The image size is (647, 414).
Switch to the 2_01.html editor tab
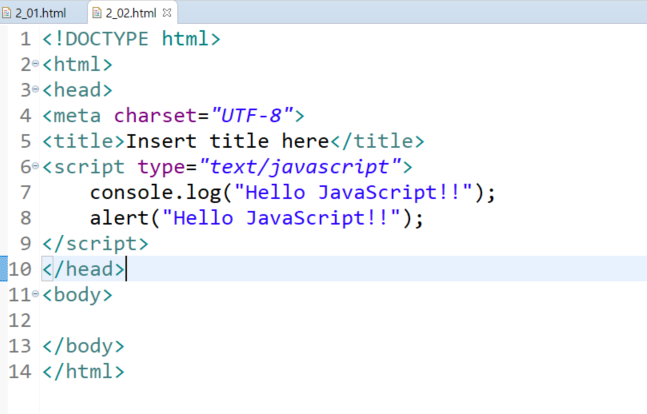click(40, 13)
